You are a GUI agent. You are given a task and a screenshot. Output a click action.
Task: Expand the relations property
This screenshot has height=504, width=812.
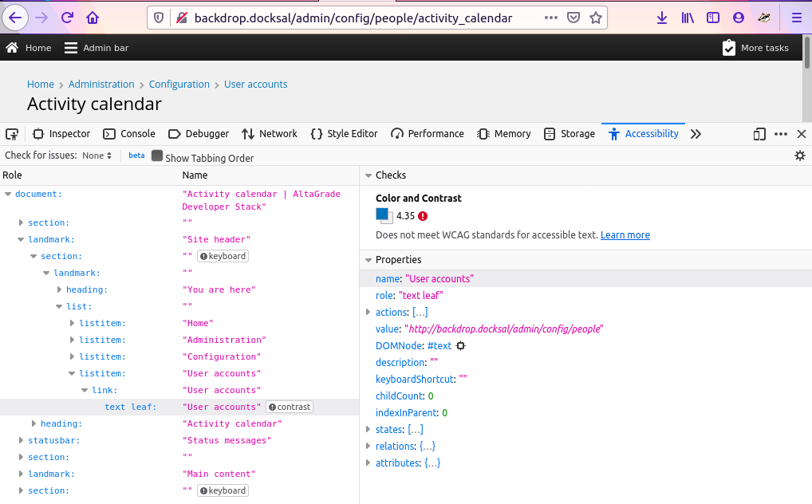click(x=369, y=446)
